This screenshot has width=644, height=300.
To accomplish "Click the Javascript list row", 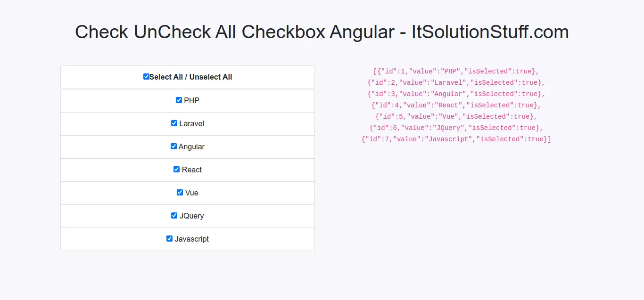I will [x=188, y=239].
